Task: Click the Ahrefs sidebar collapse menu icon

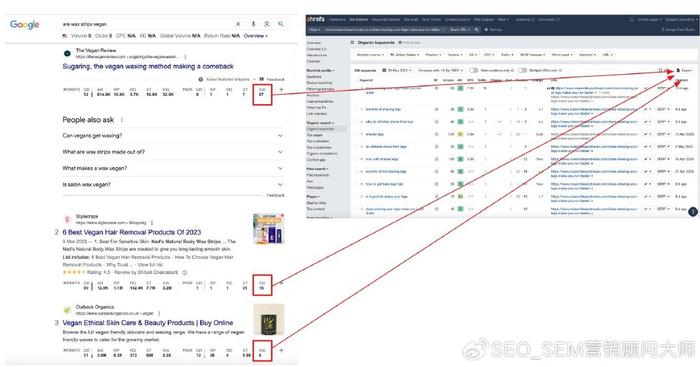Action: pyautogui.click(x=352, y=42)
